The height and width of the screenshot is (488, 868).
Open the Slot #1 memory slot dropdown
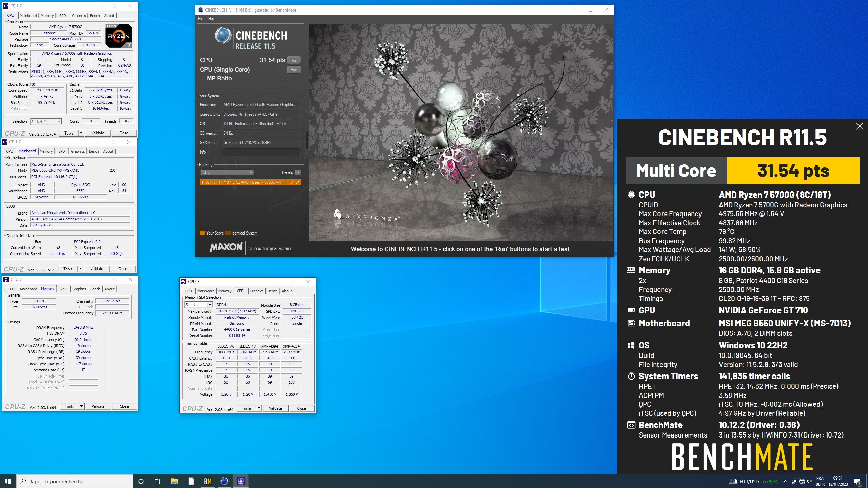(x=198, y=305)
